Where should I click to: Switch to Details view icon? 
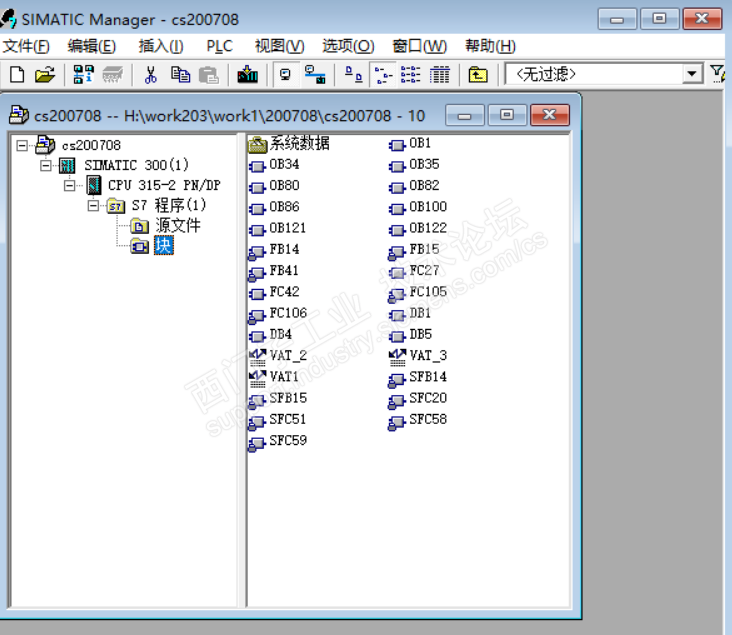click(x=439, y=74)
